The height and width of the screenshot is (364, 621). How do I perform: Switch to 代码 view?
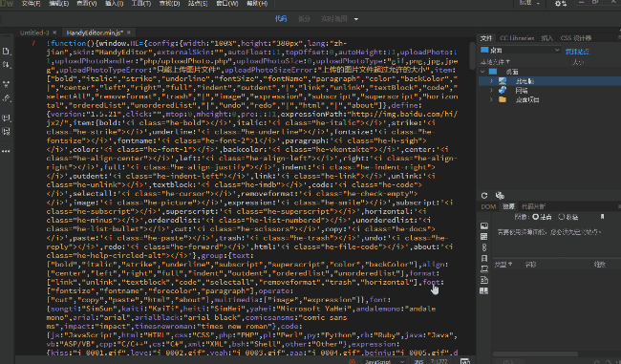[x=281, y=19]
